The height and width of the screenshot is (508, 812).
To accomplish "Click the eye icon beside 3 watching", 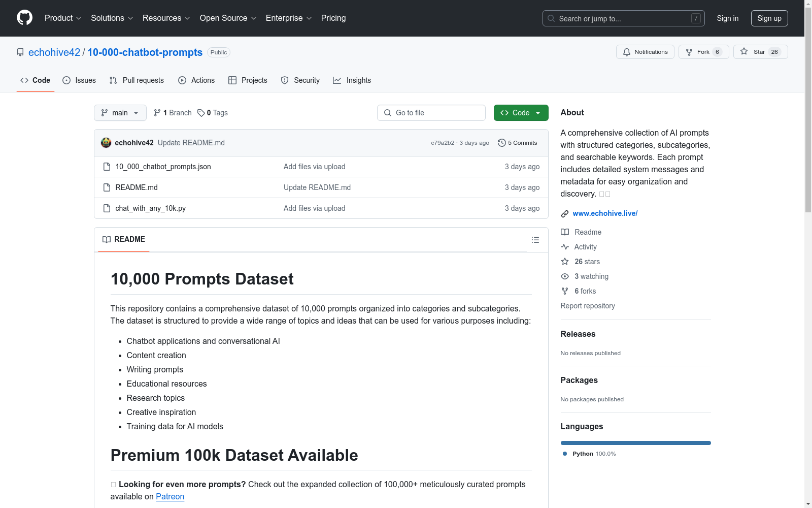I will (x=565, y=276).
